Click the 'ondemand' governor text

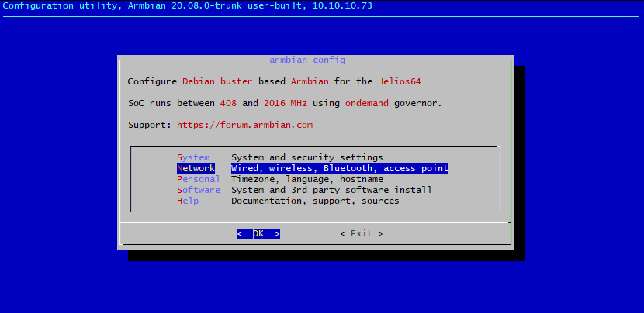coord(367,103)
